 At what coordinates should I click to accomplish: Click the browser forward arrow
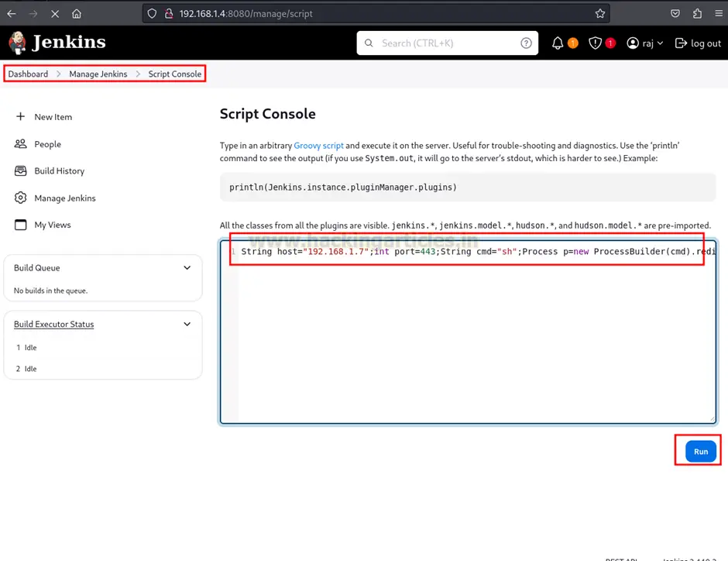coord(33,14)
